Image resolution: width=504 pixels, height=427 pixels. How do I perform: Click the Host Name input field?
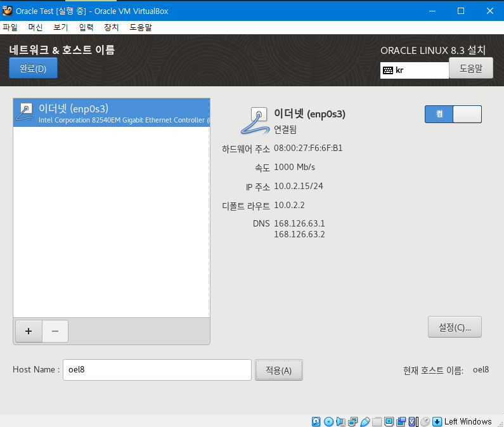point(157,370)
